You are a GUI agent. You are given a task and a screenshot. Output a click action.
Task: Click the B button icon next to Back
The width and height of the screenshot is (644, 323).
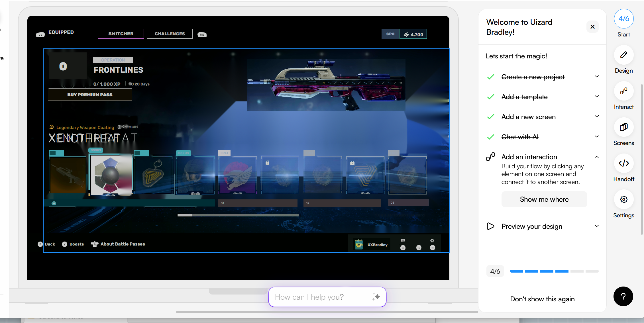click(40, 244)
